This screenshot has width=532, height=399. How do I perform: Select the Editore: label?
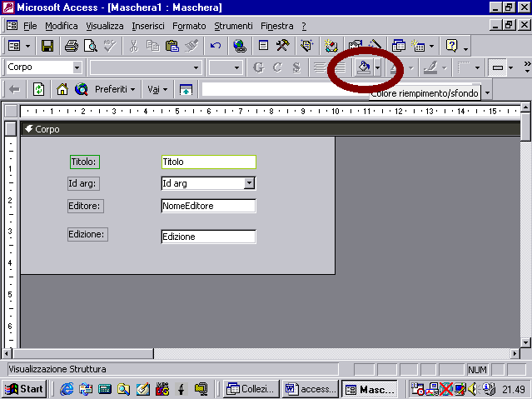pos(86,206)
